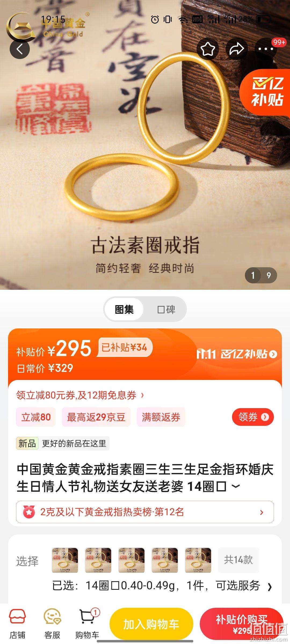The image size is (290, 644).
Task: Open the hot-sales ranking medal banner
Action: coord(145,512)
